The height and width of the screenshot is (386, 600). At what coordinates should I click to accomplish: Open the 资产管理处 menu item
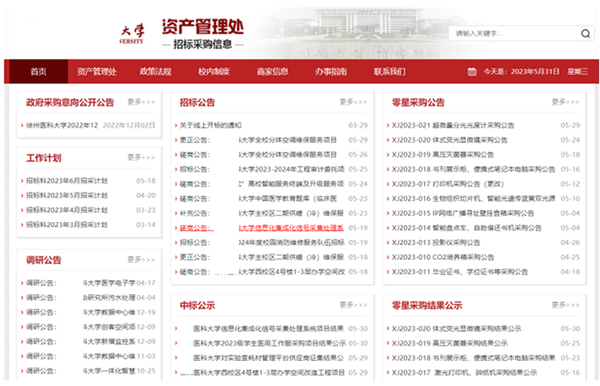(97, 72)
